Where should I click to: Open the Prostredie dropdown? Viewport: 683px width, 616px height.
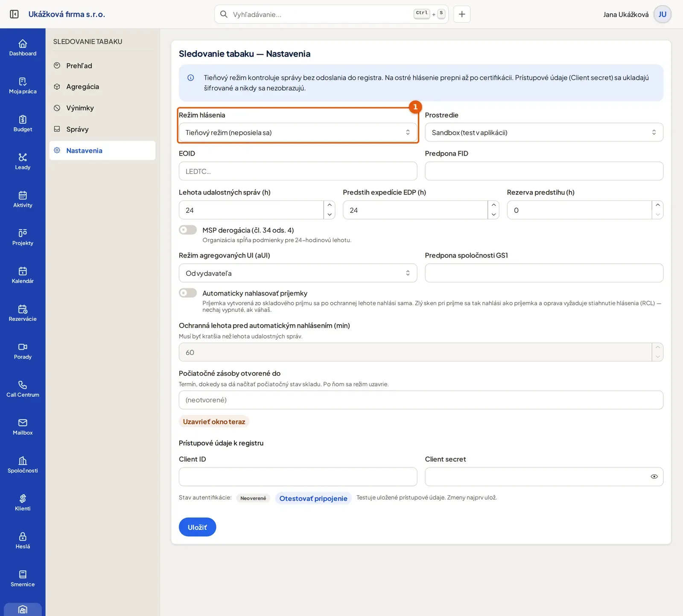(544, 132)
